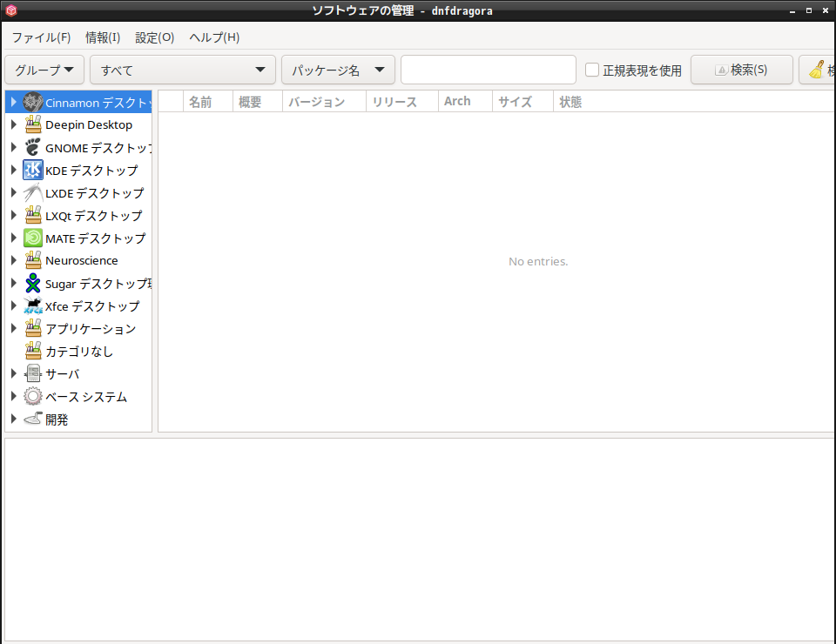The image size is (836, 644).
Task: Select the カテゴリなし group label
Action: 79,352
